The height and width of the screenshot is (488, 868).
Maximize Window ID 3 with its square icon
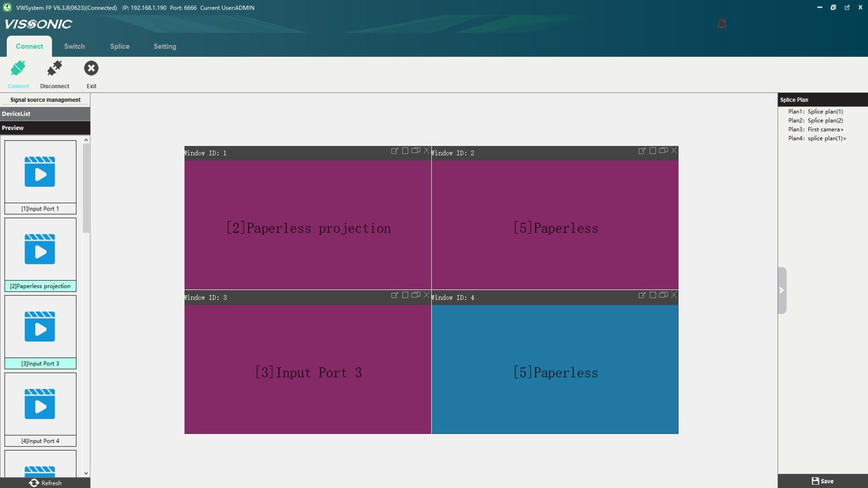[406, 296]
